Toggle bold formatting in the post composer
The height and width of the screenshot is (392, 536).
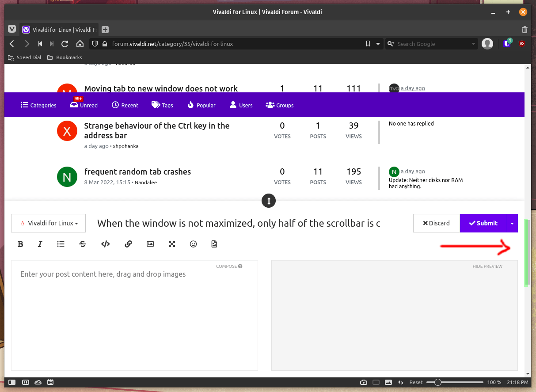[x=20, y=244]
